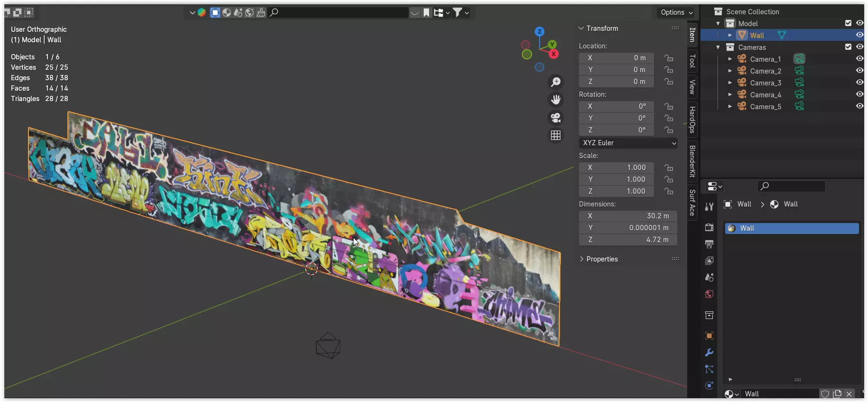Open the Tool properties tab icon
The width and height of the screenshot is (868, 402).
coord(709,206)
